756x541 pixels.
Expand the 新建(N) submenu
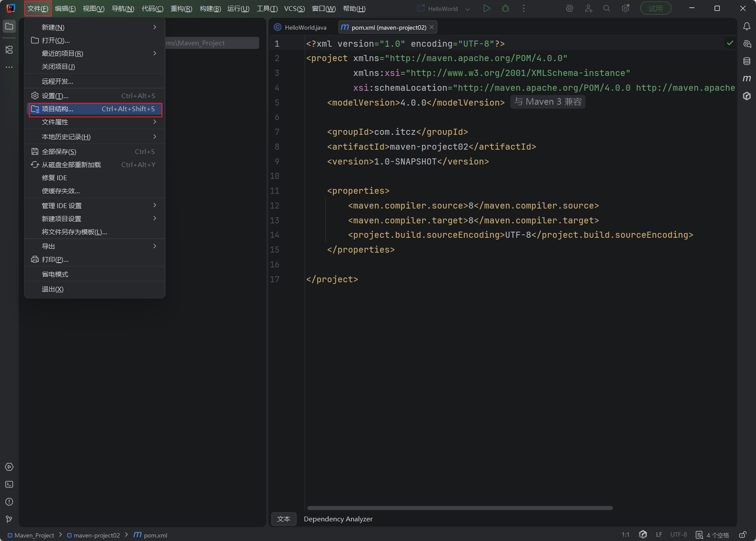click(x=94, y=27)
